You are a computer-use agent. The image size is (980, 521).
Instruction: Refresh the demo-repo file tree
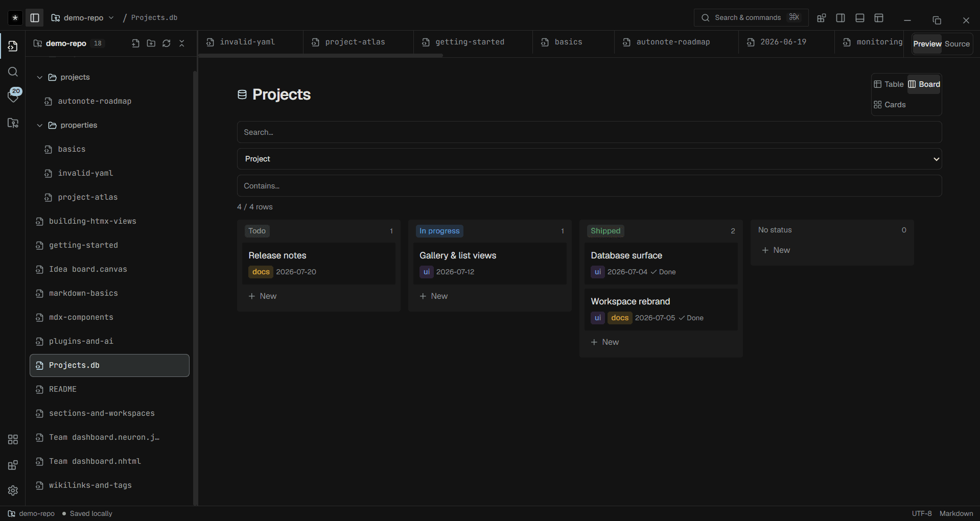click(167, 43)
